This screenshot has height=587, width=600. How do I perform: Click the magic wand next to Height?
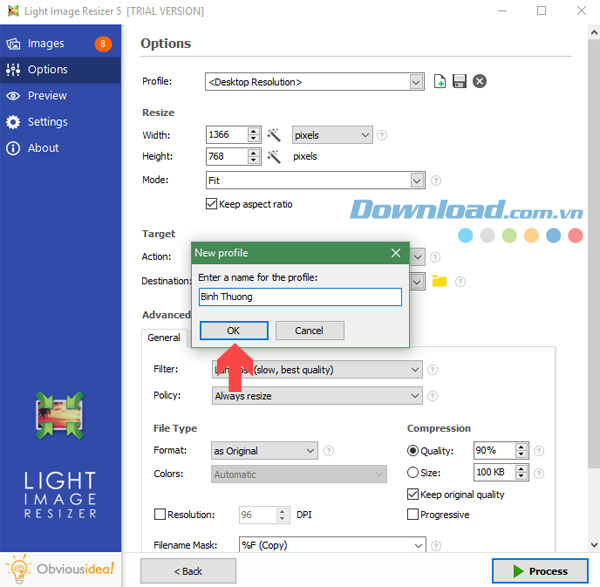[x=274, y=157]
